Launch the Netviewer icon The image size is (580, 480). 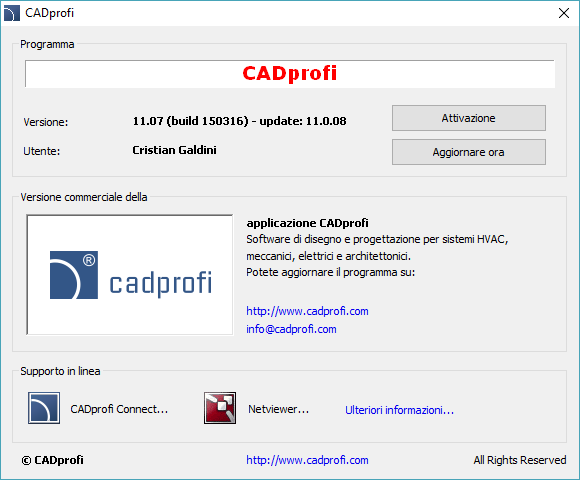(x=220, y=408)
